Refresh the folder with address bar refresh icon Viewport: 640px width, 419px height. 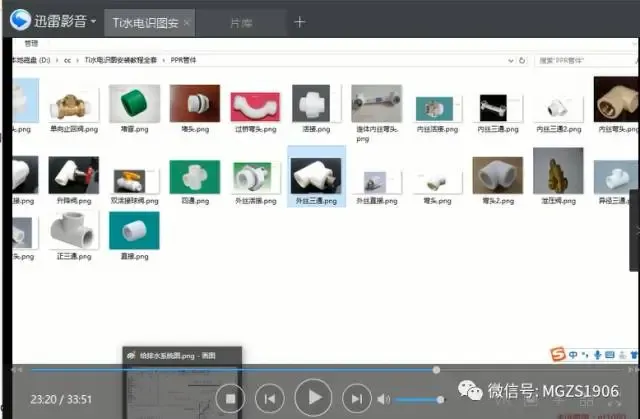pyautogui.click(x=522, y=60)
